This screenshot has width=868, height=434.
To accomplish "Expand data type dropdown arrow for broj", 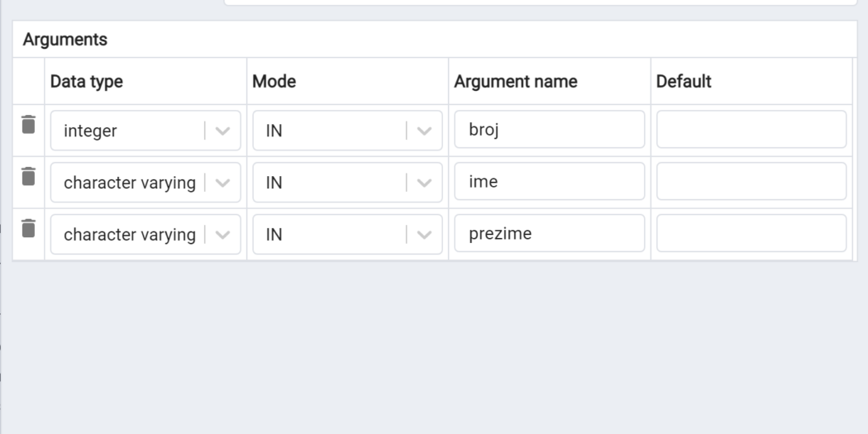I will [222, 131].
